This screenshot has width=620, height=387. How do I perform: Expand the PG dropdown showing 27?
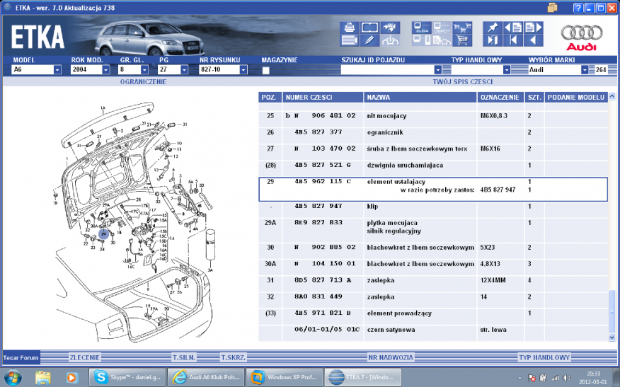pyautogui.click(x=184, y=70)
